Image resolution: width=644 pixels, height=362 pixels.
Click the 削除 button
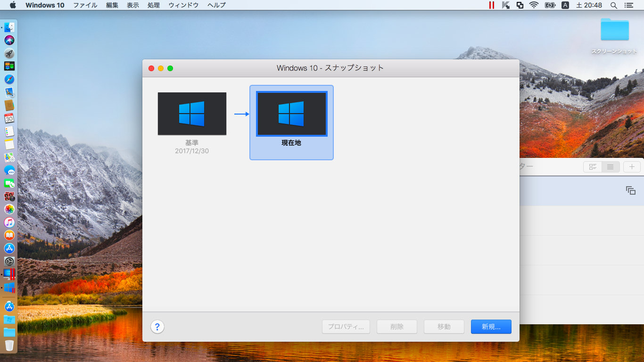tap(397, 327)
